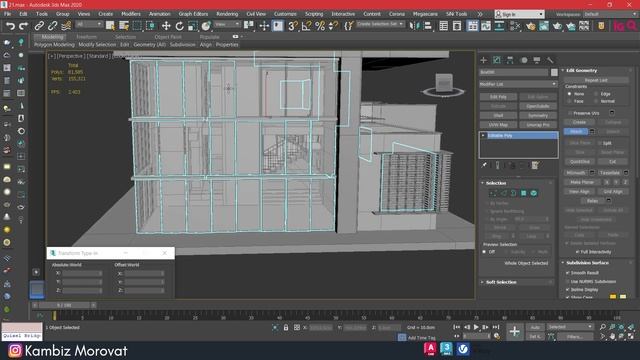Screen dimensions: 640x360
Task: Switch to the Utilities wrench panel tab
Action: coord(550,60)
